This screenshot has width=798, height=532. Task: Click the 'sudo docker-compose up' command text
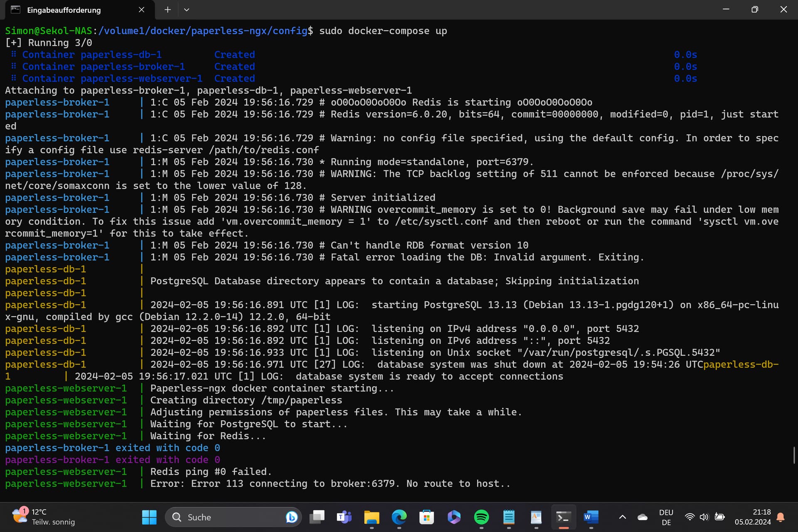click(383, 31)
